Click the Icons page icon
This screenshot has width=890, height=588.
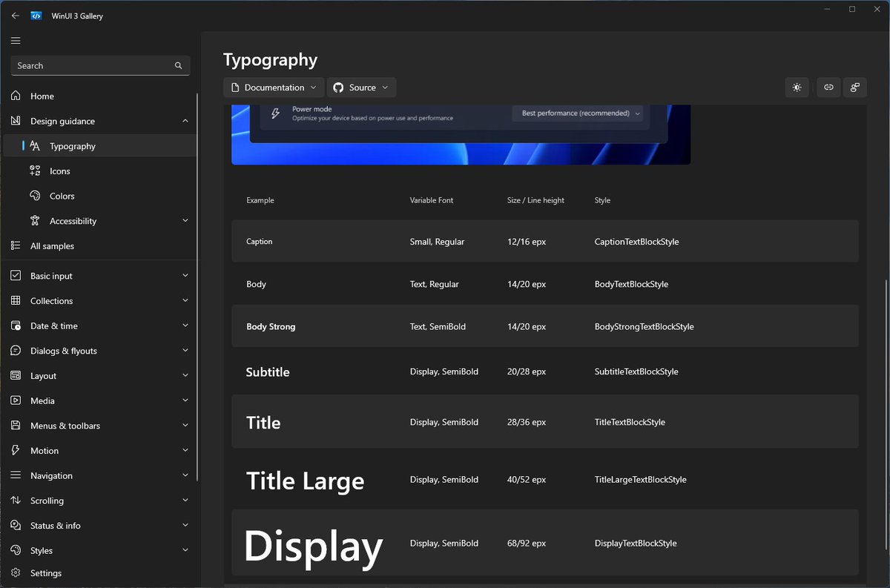(x=35, y=171)
